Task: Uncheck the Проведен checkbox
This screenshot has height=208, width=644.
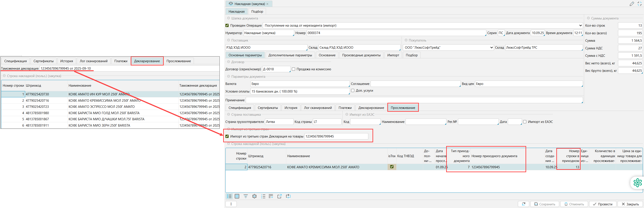Action: (x=227, y=26)
